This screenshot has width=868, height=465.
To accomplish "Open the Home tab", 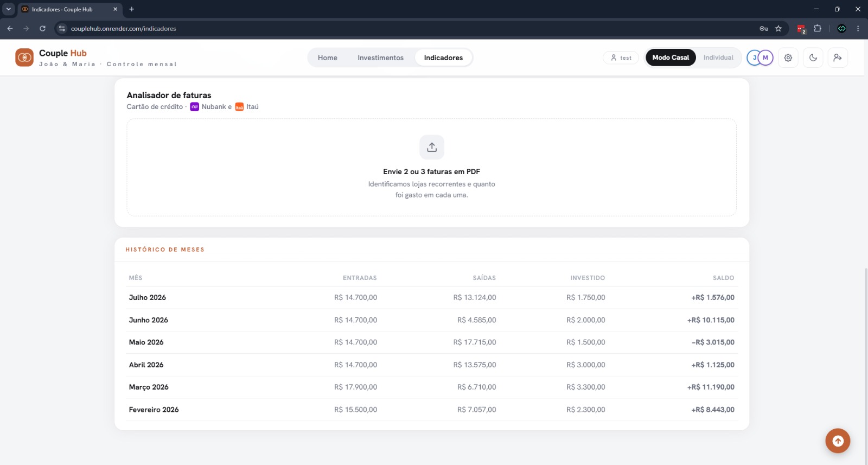I will click(x=328, y=58).
